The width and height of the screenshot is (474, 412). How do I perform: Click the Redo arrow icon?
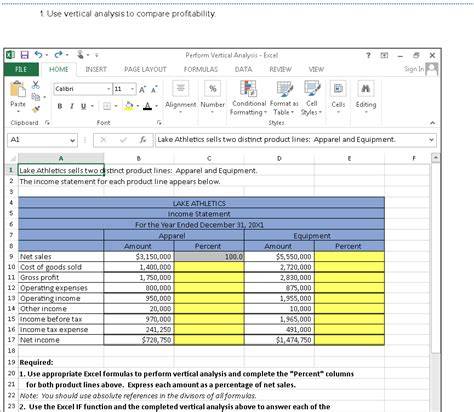58,55
